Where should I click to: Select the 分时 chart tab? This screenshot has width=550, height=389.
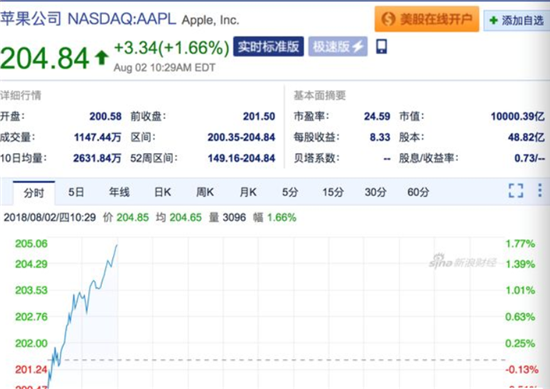click(34, 193)
